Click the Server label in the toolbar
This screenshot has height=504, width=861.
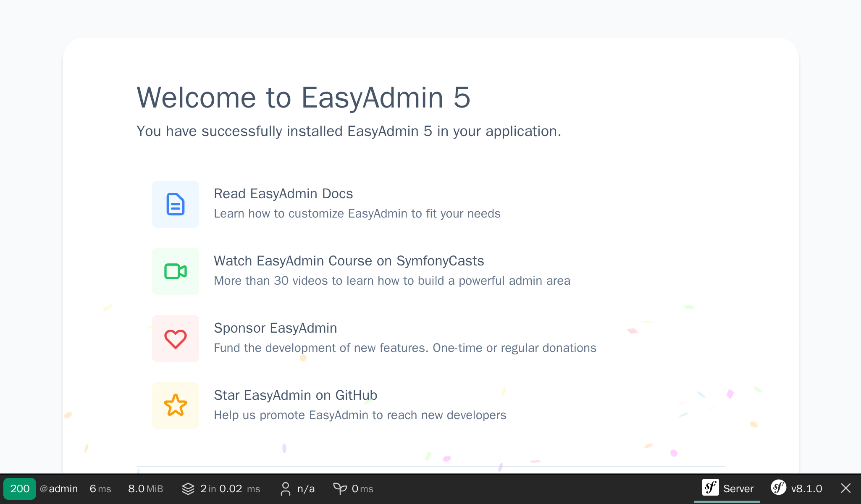pyautogui.click(x=738, y=489)
